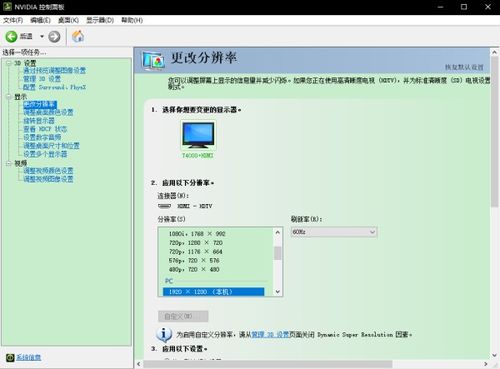Open 调整桌面尺寸和位置 in tree

tap(51, 146)
